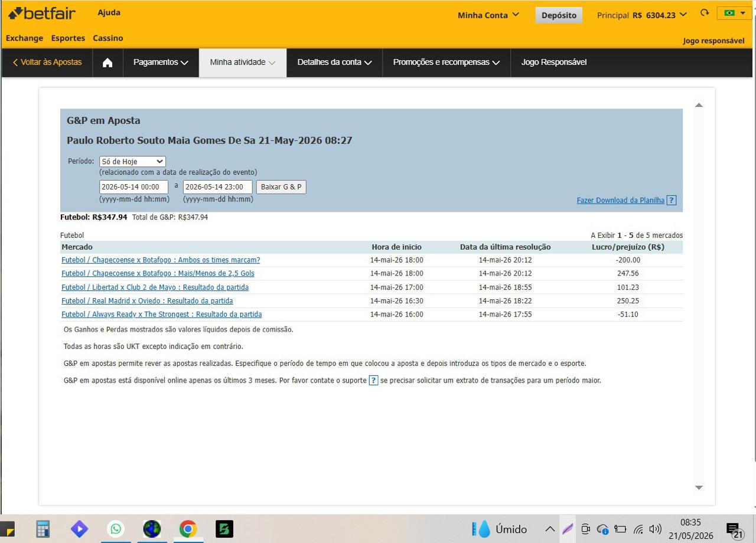Open the volume speaker tray icon
Viewport: 756px width, 543px height.
click(x=655, y=529)
